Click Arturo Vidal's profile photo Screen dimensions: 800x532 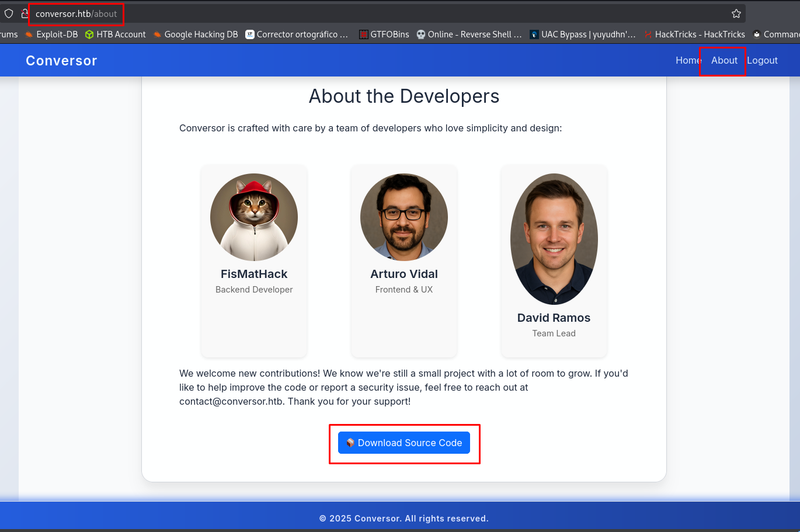tap(404, 217)
